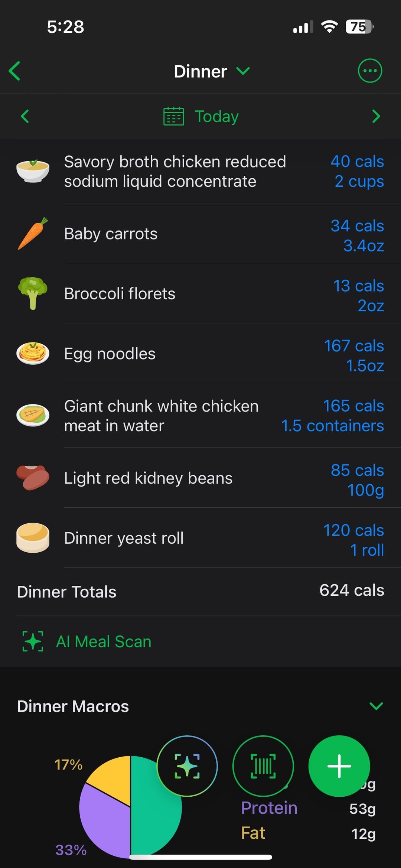Viewport: 401px width, 868px height.
Task: Tap the carrot icon for Baby carrots
Action: (33, 234)
